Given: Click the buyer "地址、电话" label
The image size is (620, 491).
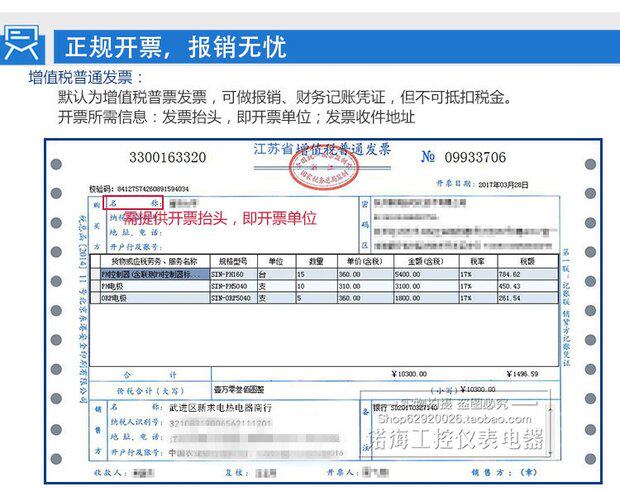Looking at the screenshot, I should [136, 232].
